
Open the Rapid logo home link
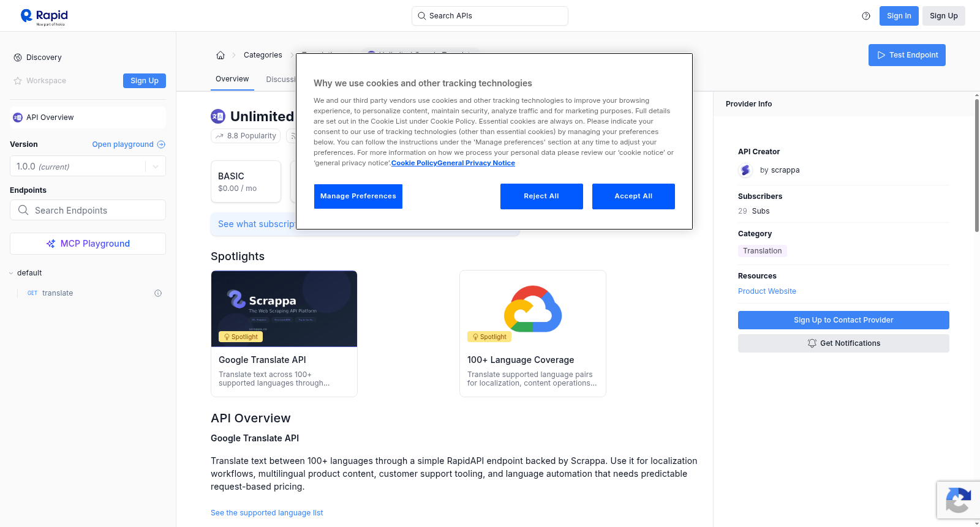[x=44, y=17]
